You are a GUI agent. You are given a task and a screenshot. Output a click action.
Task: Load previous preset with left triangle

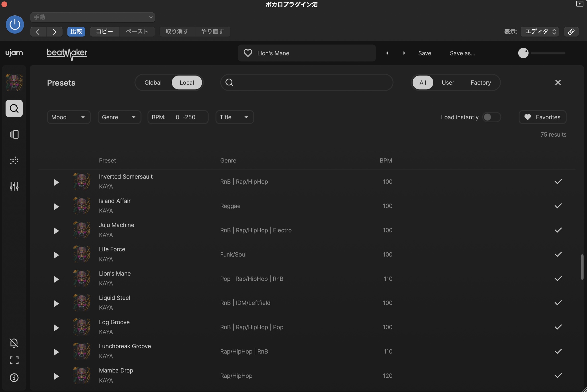[387, 53]
